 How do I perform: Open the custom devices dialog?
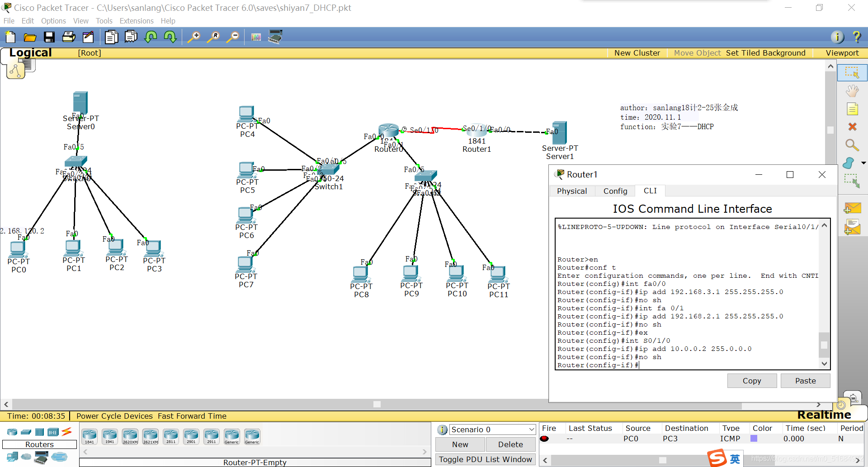coord(275,37)
